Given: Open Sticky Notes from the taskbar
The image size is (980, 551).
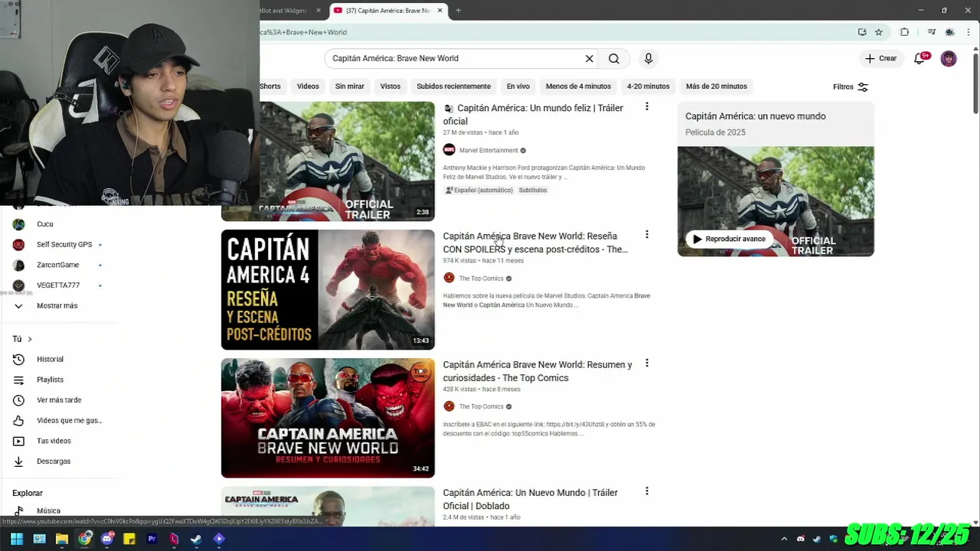Looking at the screenshot, I should [129, 539].
